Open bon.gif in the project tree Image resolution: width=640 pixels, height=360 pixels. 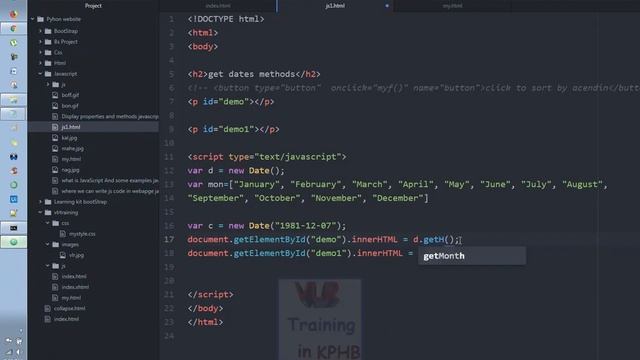(x=70, y=106)
